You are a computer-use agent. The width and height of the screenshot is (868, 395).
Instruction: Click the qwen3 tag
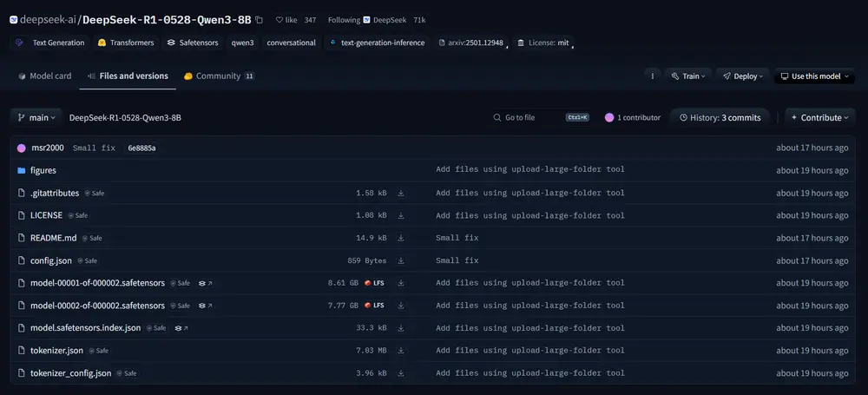[242, 43]
